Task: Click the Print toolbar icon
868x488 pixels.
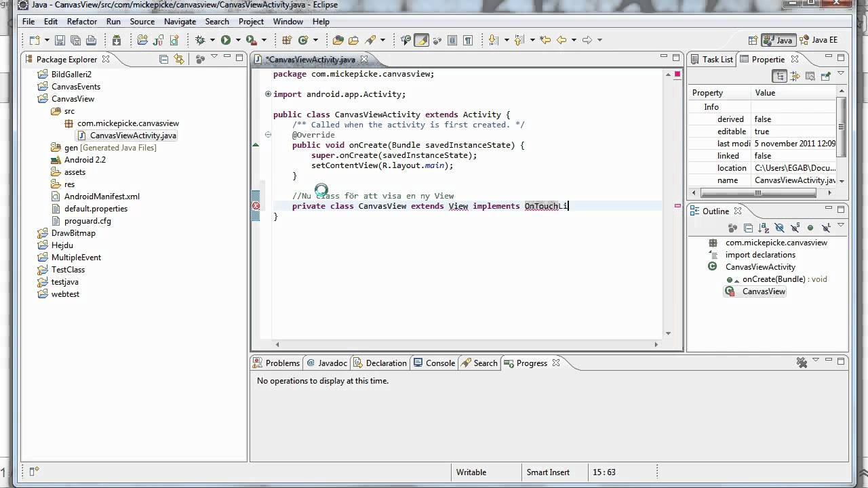Action: [x=91, y=40]
